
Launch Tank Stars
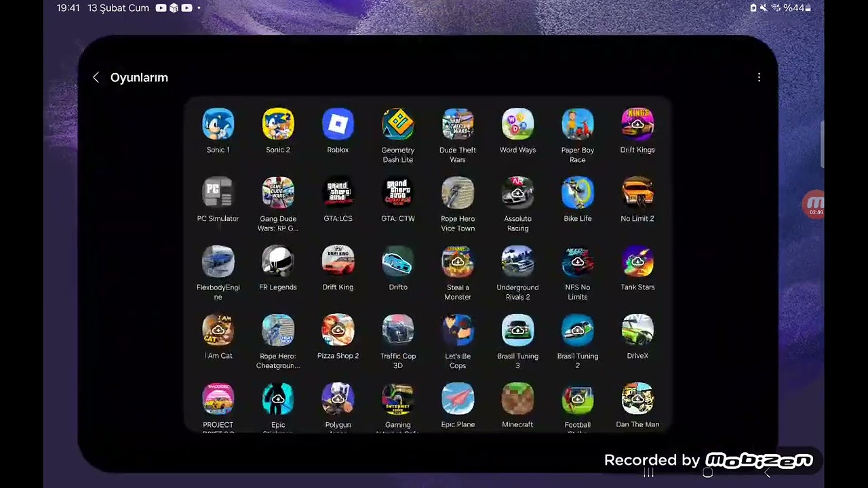pyautogui.click(x=637, y=262)
